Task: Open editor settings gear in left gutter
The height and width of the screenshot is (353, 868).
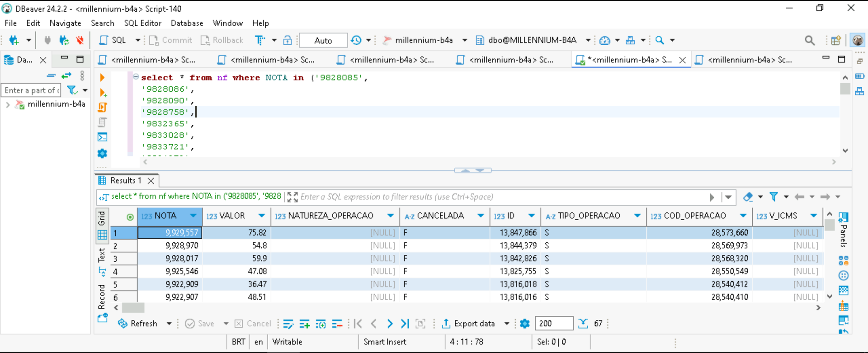Action: (103, 154)
